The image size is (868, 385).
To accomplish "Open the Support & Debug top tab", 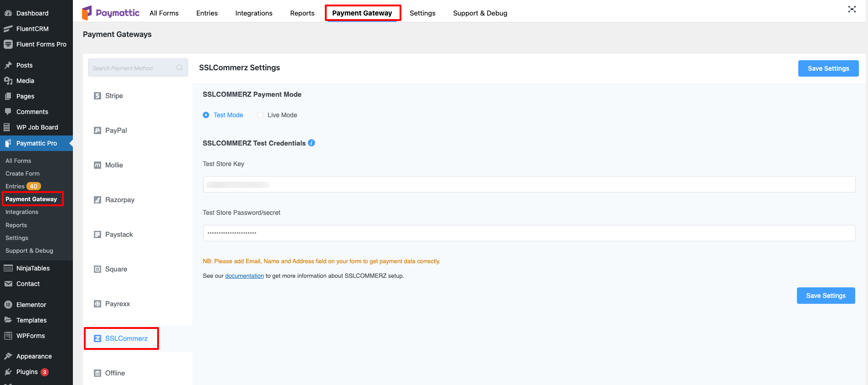I will (x=480, y=13).
